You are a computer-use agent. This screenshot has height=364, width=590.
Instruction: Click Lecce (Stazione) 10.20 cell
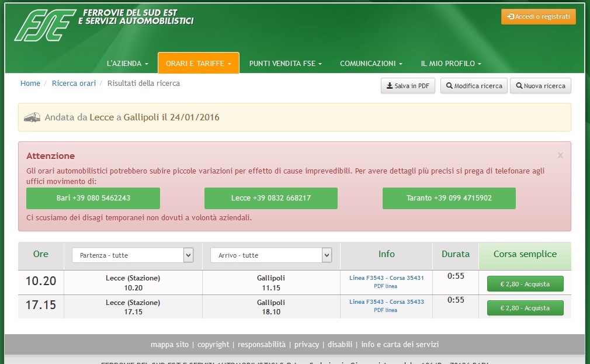point(133,283)
